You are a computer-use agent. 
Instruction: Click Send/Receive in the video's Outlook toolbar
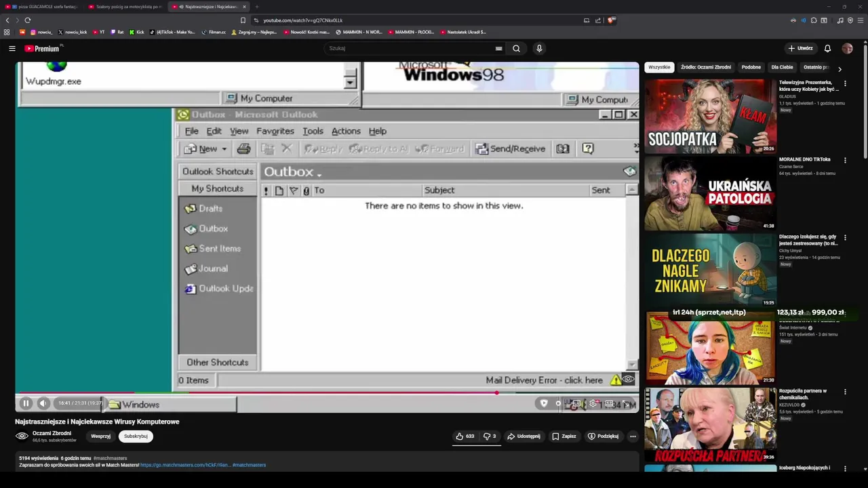point(511,148)
